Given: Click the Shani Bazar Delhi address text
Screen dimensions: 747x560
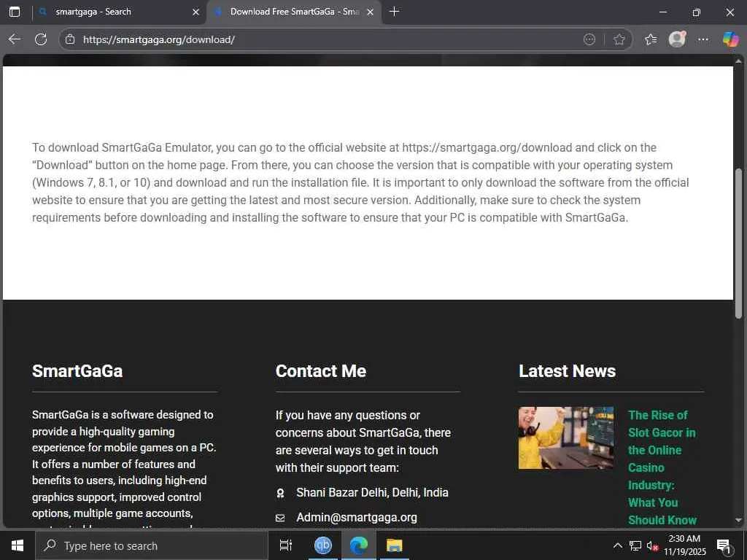Looking at the screenshot, I should 372,492.
